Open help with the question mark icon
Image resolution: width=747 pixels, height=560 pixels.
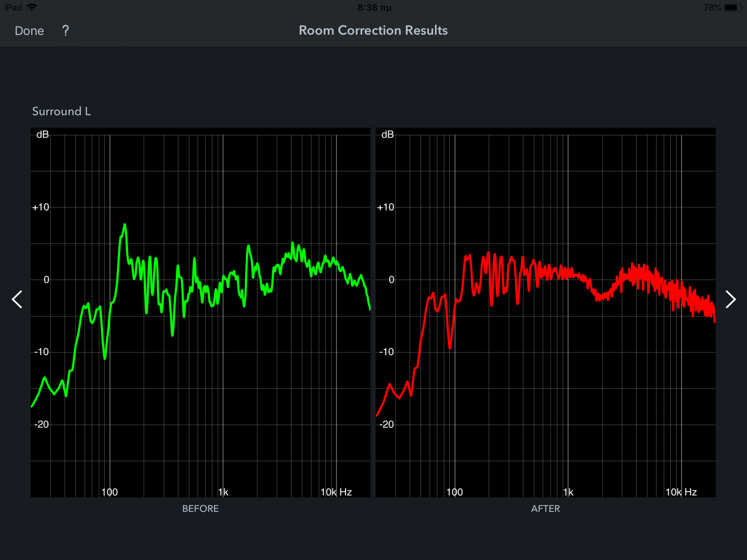coord(66,30)
